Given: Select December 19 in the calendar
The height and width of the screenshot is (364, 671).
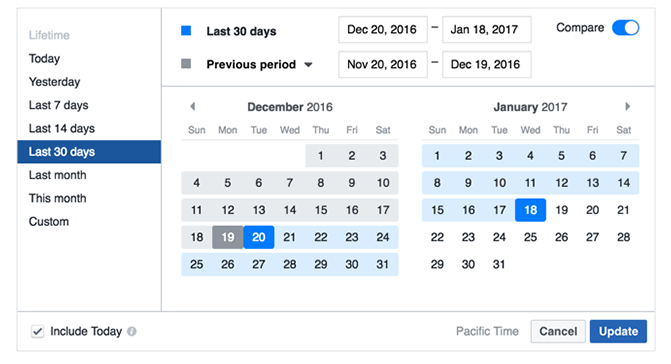Looking at the screenshot, I should [x=228, y=237].
